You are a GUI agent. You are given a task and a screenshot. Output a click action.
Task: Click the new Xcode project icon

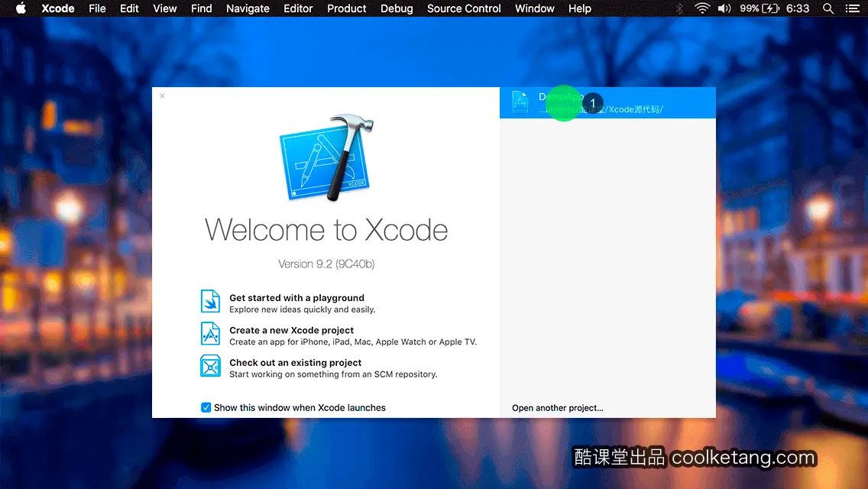point(210,333)
